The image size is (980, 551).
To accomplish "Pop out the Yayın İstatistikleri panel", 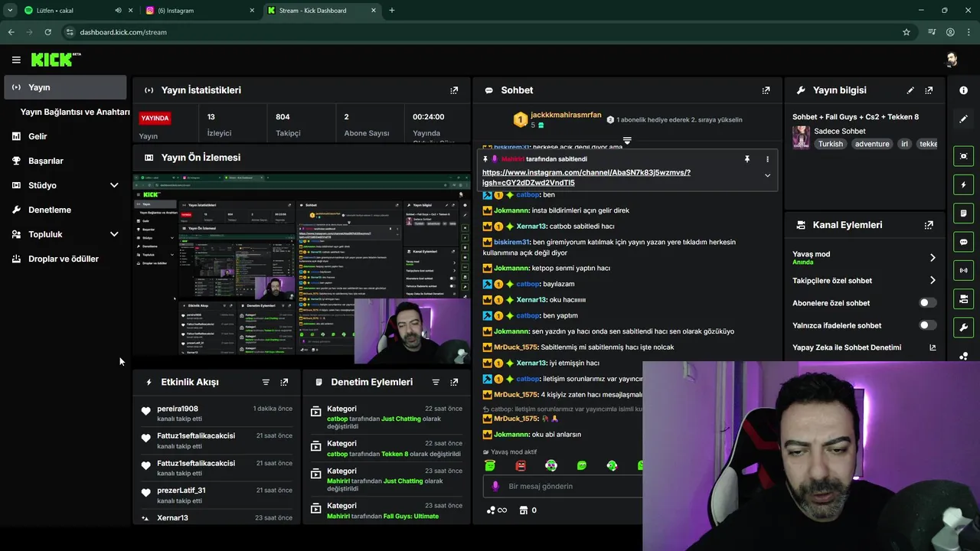I will click(454, 90).
